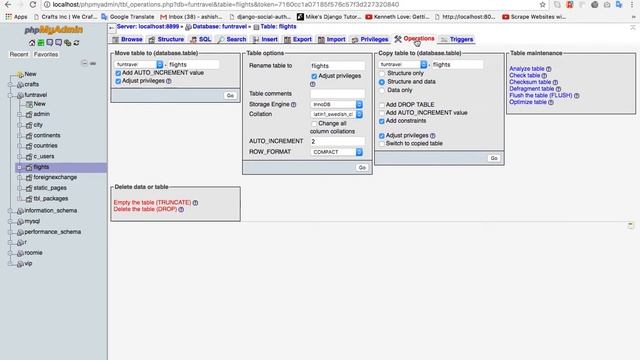Click the table icon next to static_pages
This screenshot has width=640, height=360.
coord(29,188)
